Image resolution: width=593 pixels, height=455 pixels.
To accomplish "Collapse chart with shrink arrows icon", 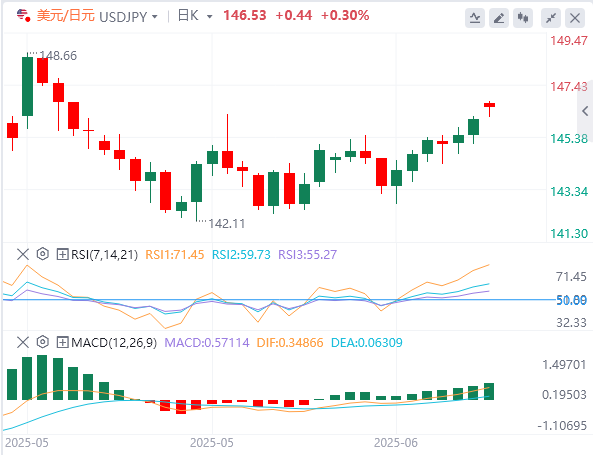I will [x=551, y=18].
